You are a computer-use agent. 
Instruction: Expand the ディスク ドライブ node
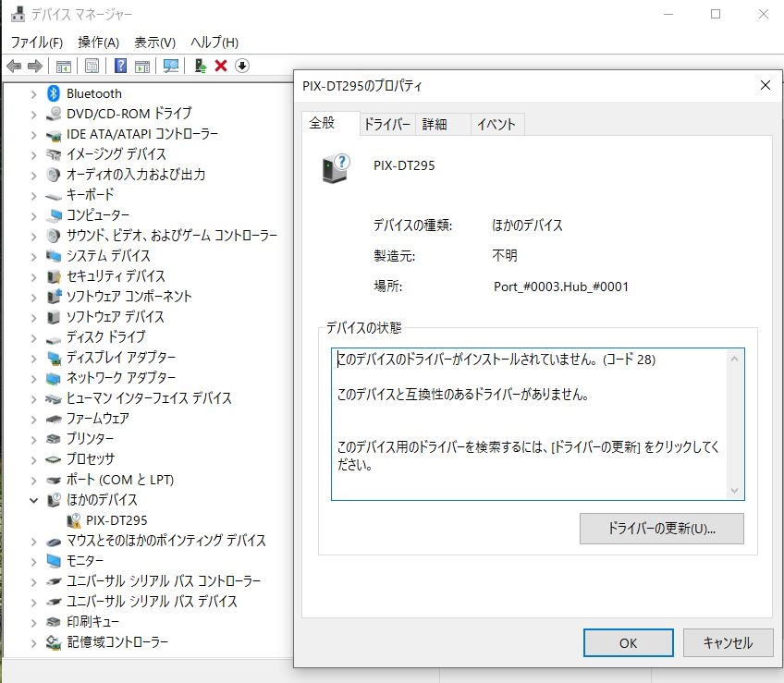tap(33, 338)
